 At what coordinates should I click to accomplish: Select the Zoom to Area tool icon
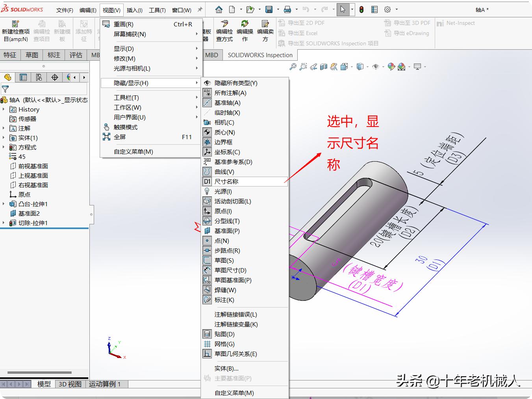303,66
